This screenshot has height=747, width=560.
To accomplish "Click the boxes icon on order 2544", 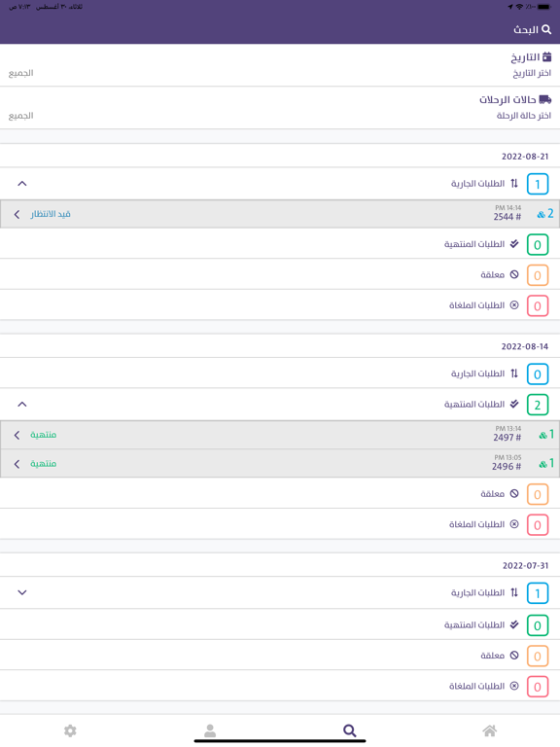I will point(541,215).
